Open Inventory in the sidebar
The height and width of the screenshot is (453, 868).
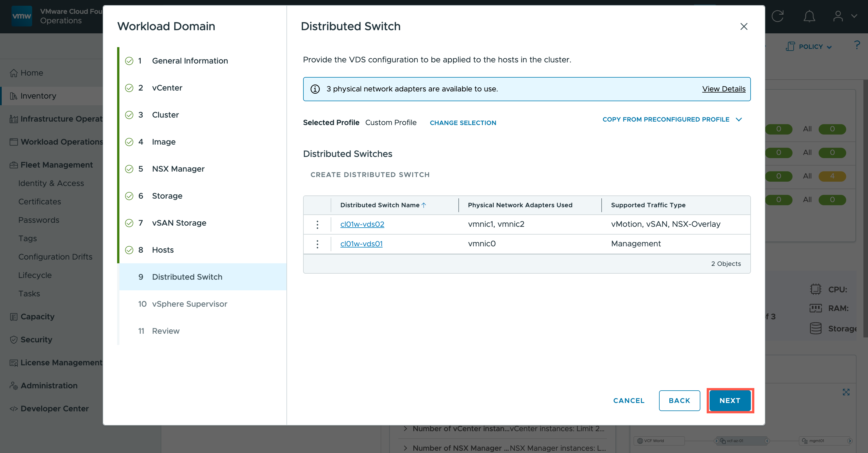38,96
